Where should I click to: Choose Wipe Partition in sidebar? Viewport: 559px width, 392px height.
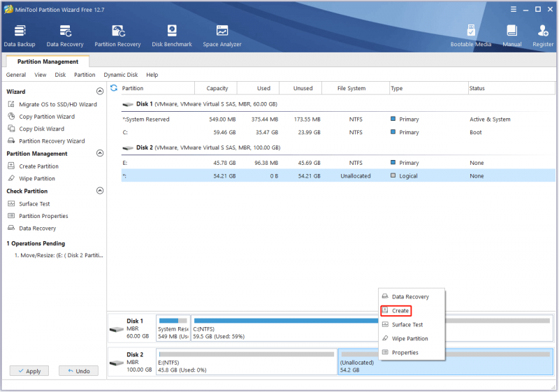coord(31,178)
